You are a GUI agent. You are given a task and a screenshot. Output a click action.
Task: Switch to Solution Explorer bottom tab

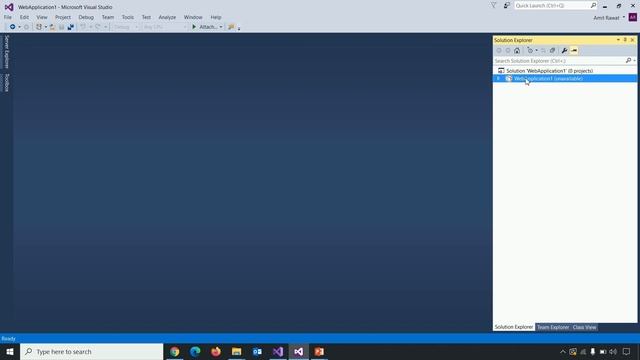[x=513, y=327]
